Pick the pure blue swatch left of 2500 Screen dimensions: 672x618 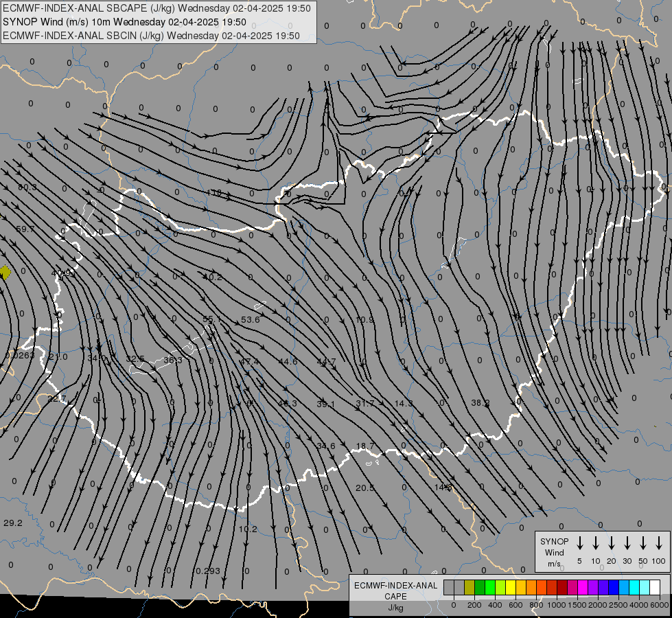(x=613, y=587)
